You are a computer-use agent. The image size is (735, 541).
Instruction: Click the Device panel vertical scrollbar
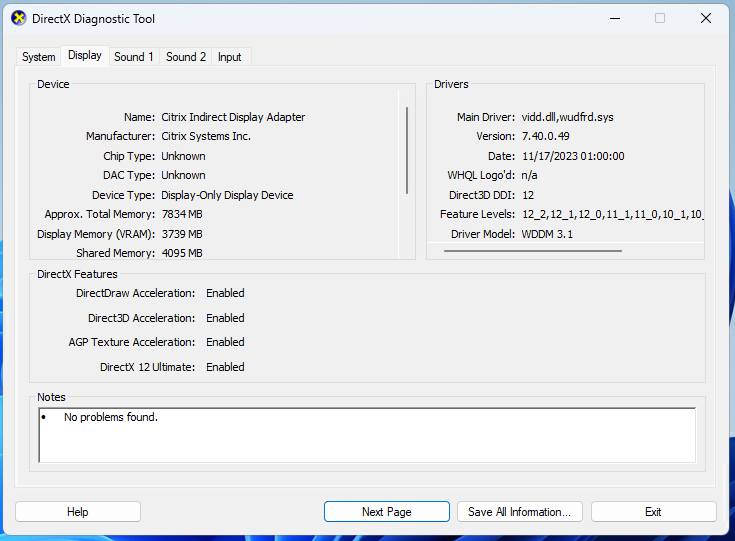coord(407,150)
